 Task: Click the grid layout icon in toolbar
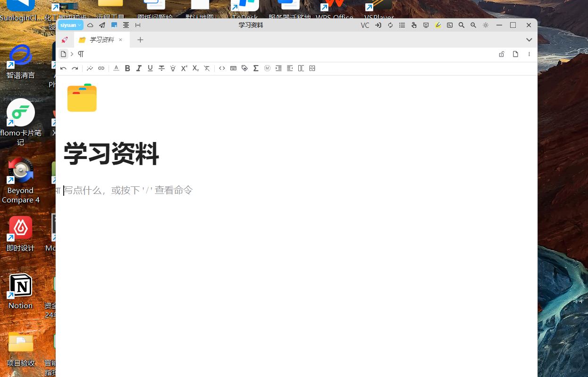pyautogui.click(x=312, y=68)
